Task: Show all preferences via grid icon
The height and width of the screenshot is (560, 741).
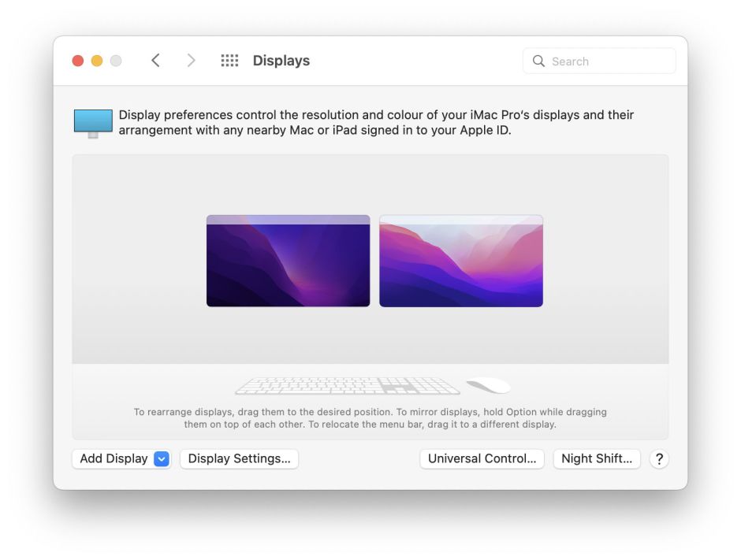Action: pos(229,61)
